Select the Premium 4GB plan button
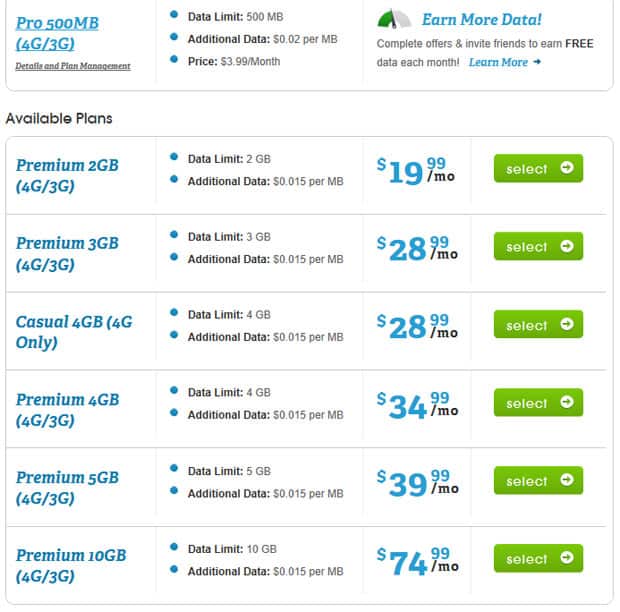620x612 pixels. 538,402
